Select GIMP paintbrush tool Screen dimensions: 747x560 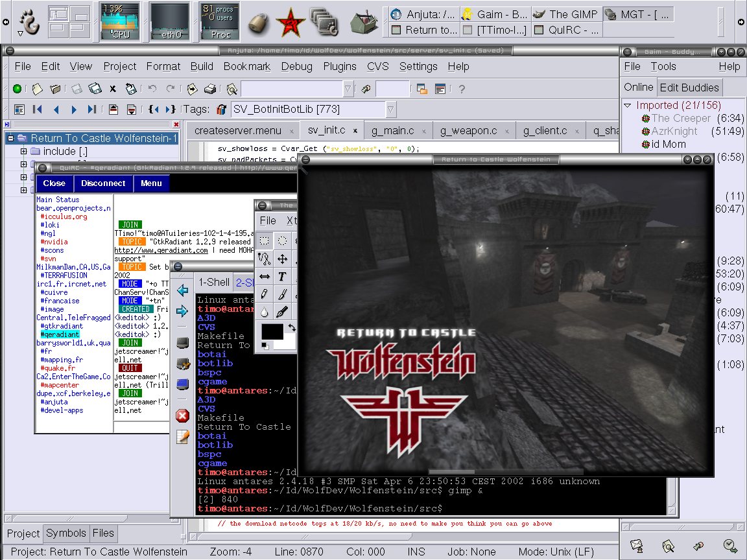tap(282, 294)
